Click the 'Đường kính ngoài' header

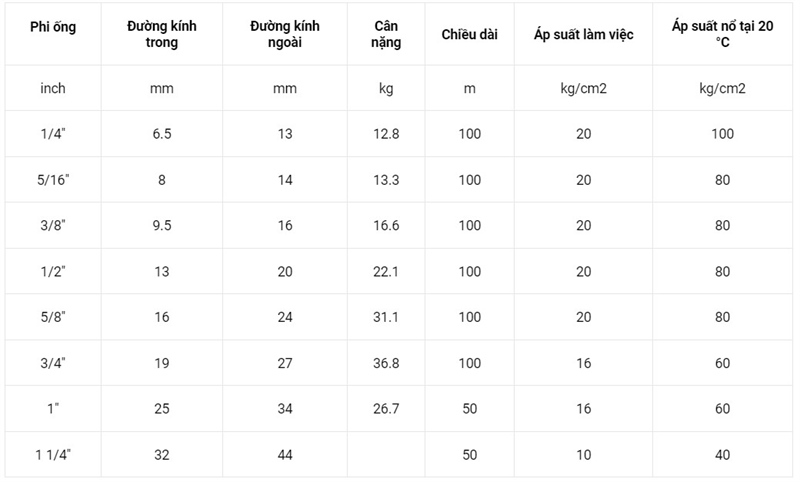pyautogui.click(x=285, y=34)
